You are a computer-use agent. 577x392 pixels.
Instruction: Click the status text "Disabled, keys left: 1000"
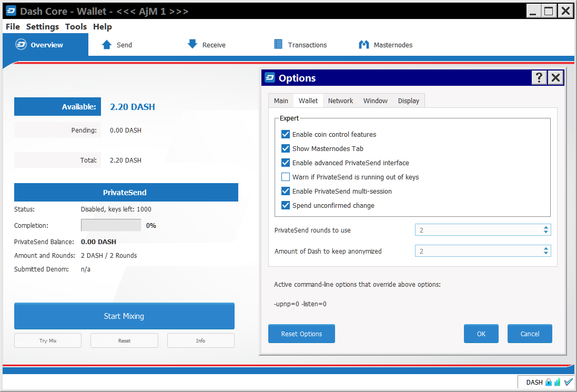point(116,209)
